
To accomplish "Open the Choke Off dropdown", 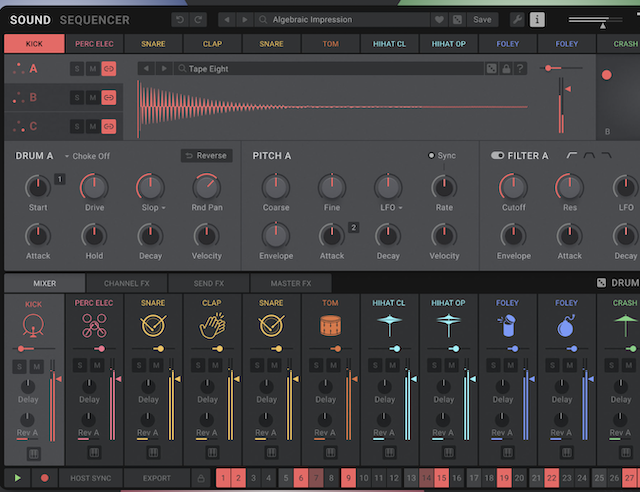I will (x=87, y=156).
